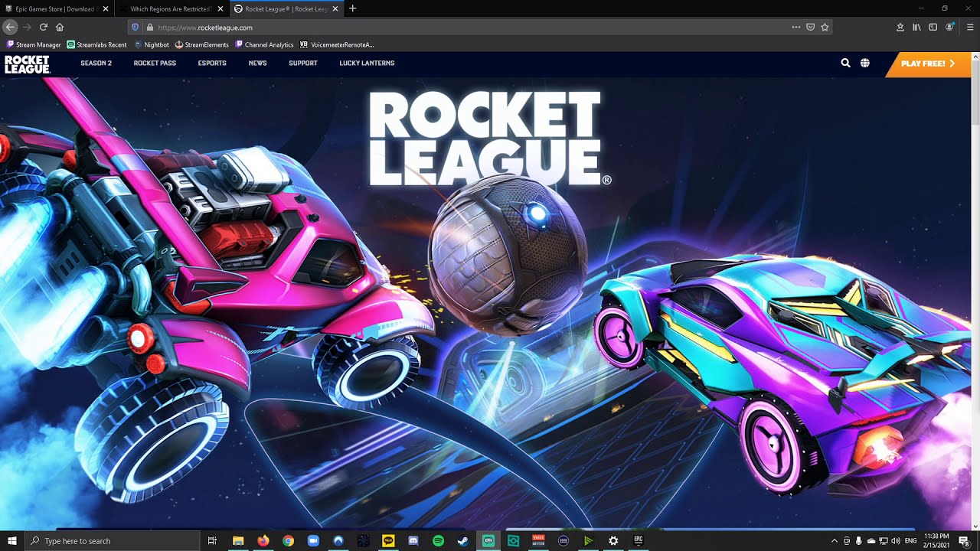Open the Firefox account avatar icon

tap(949, 27)
